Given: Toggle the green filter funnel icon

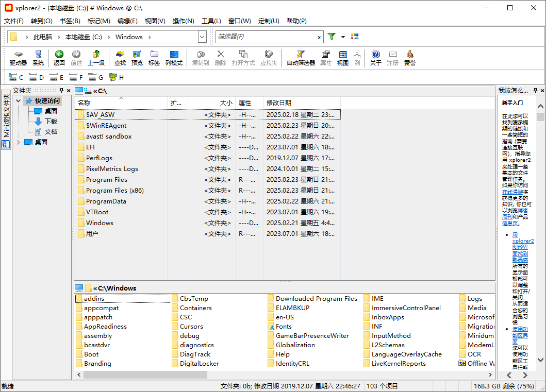Looking at the screenshot, I should (x=332, y=37).
